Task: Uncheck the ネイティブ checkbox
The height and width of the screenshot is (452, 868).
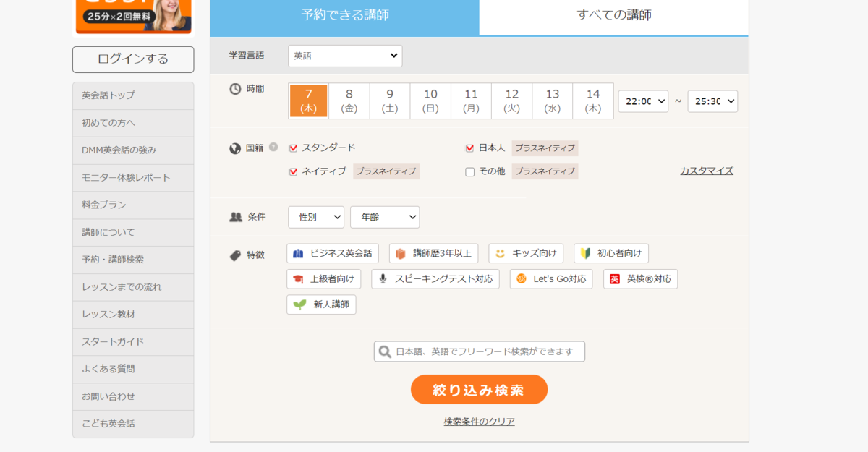Action: (x=294, y=171)
